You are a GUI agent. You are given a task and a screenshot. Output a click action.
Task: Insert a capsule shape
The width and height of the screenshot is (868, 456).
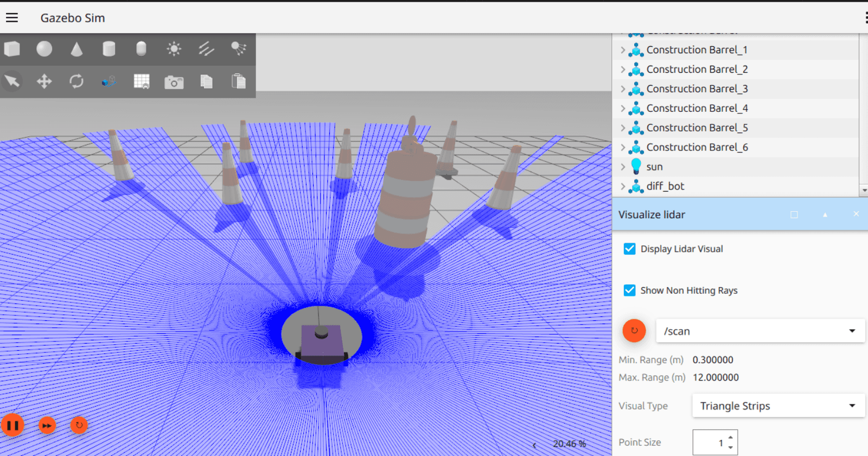tap(141, 49)
